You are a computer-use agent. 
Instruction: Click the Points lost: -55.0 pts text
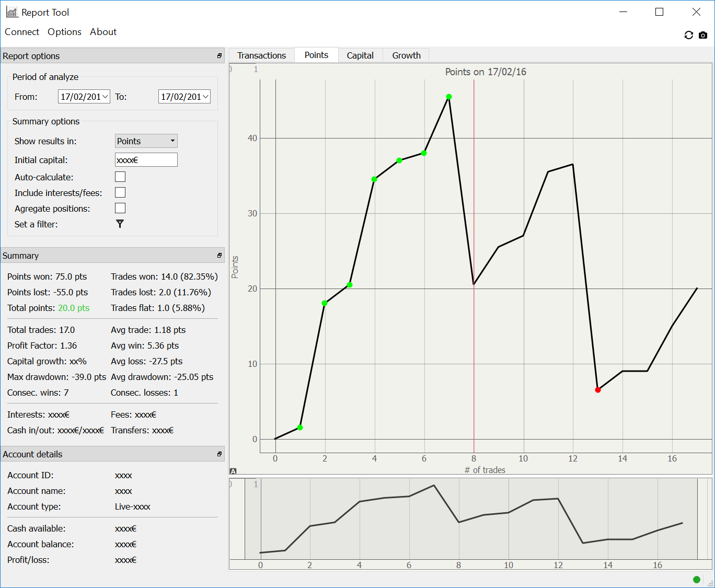click(x=48, y=292)
